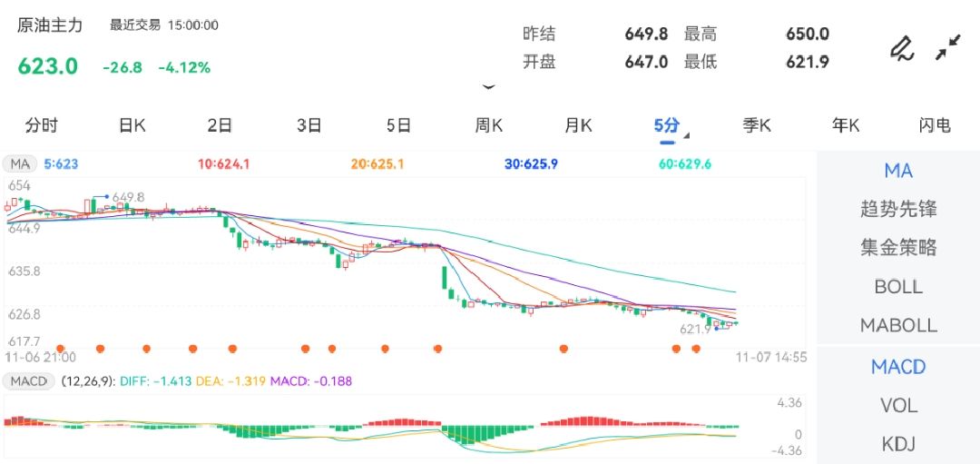This screenshot has width=980, height=464.
Task: Switch main indicator to BOLL
Action: 898,286
